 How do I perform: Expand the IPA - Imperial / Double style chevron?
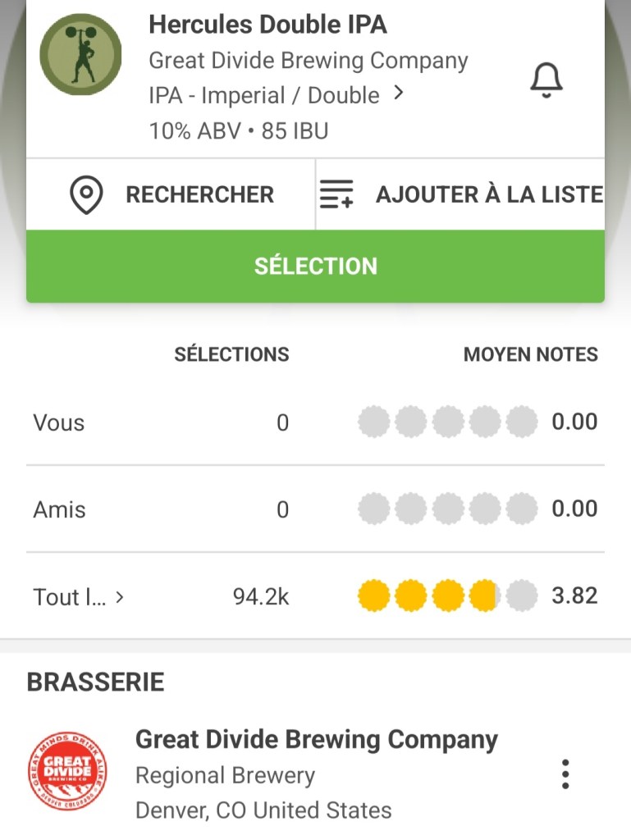399,94
